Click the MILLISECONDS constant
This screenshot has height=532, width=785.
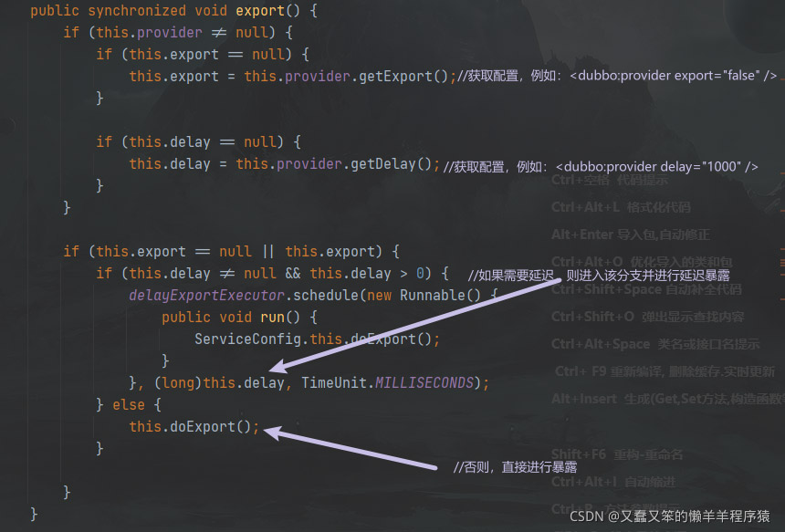tap(424, 383)
